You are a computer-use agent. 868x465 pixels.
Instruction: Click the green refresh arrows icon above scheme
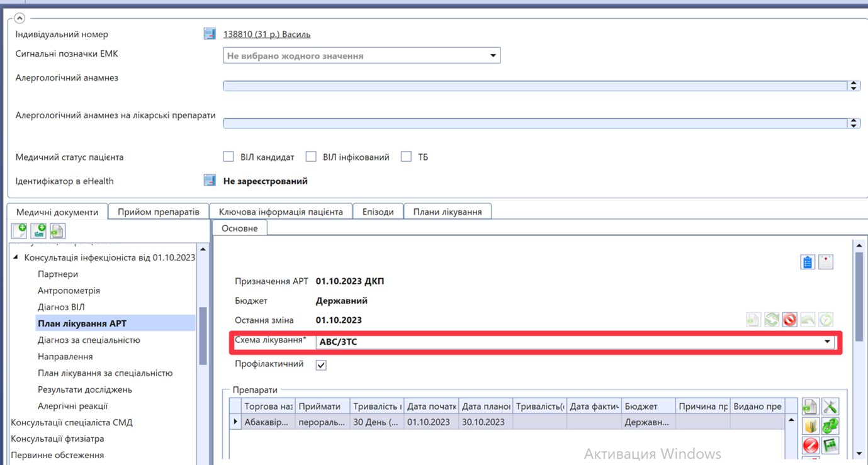(x=772, y=320)
